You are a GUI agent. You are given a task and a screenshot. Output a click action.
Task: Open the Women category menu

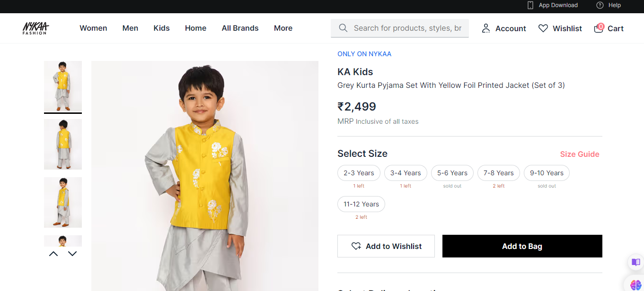click(x=93, y=28)
